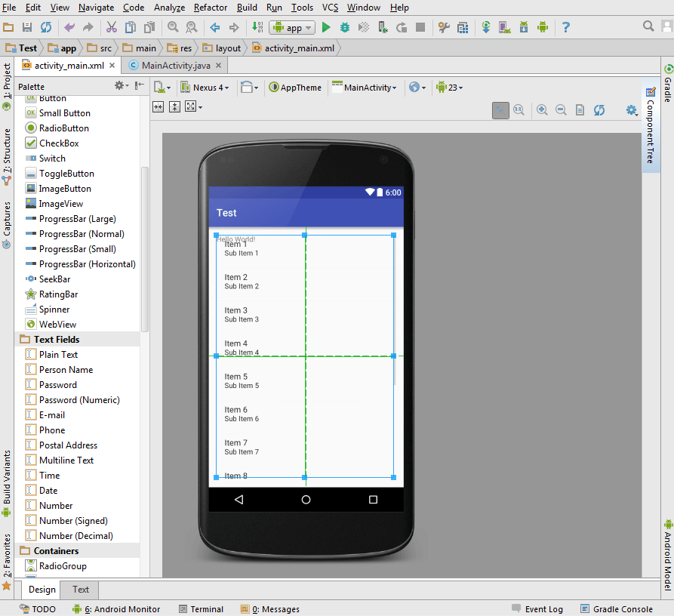This screenshot has width=674, height=616.
Task: Click the AppTheme button
Action: pos(295,88)
